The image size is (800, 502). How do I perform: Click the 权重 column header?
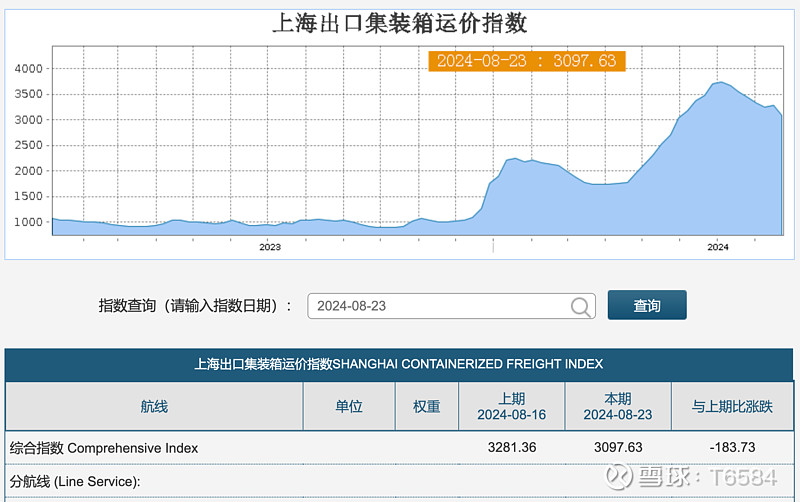427,407
